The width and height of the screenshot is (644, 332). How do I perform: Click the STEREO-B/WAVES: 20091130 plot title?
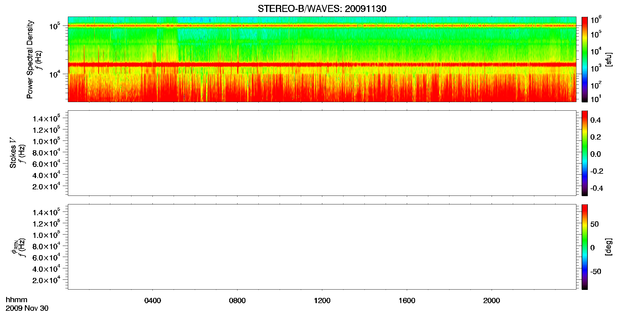click(x=322, y=9)
